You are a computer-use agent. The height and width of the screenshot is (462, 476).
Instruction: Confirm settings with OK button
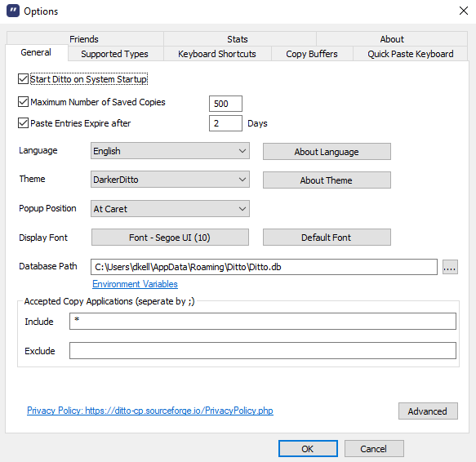pos(308,449)
